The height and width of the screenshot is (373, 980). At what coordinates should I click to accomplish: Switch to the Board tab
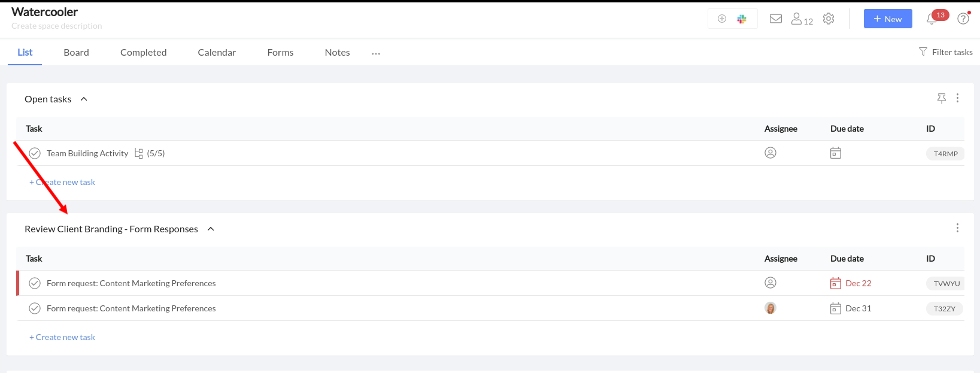click(x=76, y=52)
